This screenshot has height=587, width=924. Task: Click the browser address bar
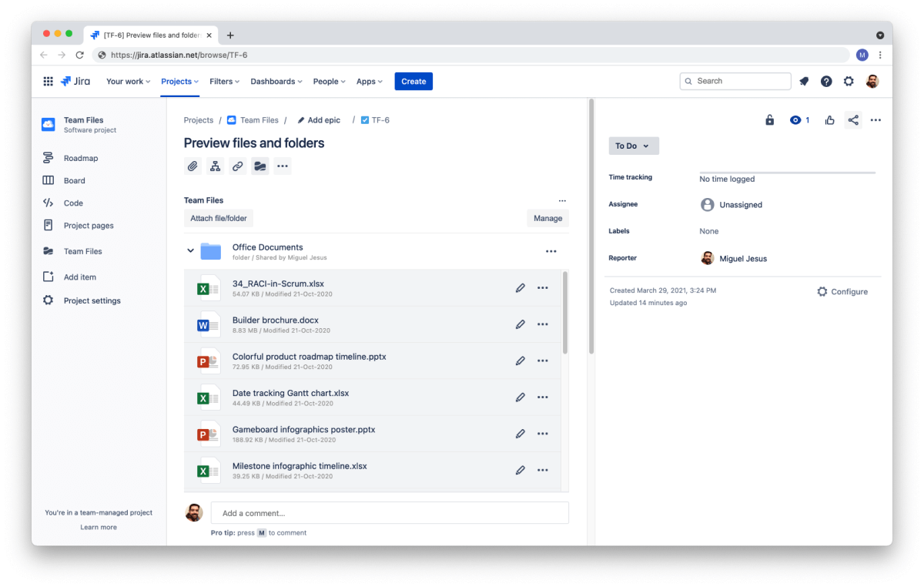click(471, 55)
